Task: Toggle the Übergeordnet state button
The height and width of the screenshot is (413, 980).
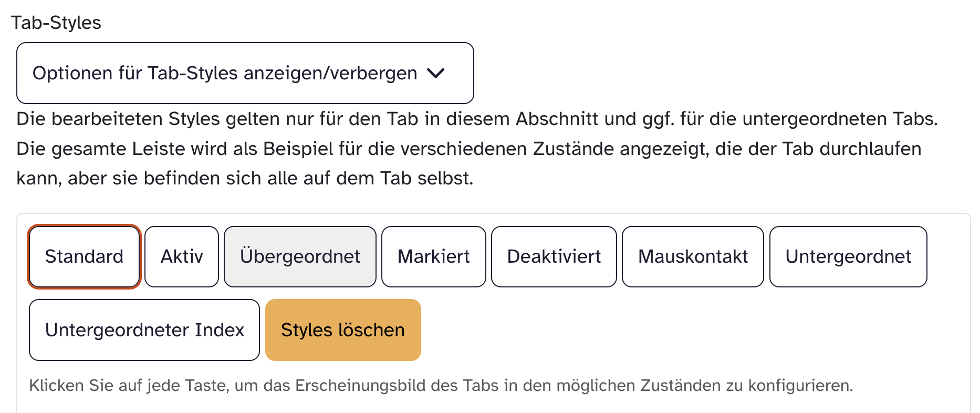Action: tap(300, 256)
